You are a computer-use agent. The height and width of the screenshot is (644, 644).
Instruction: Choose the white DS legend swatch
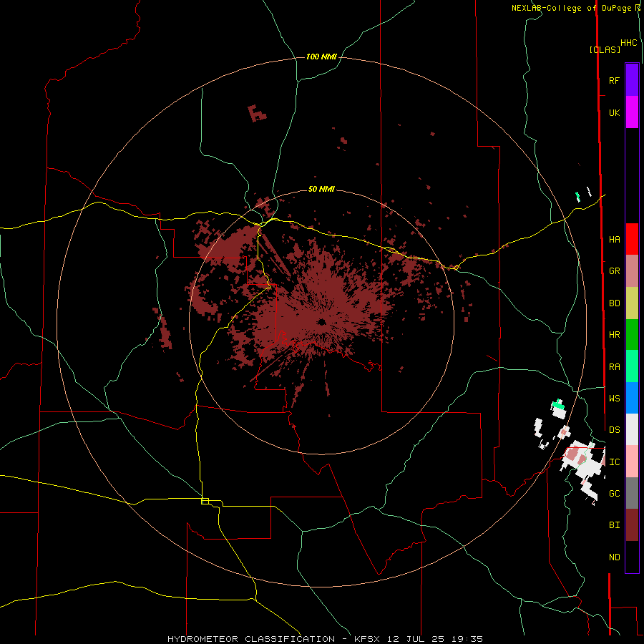point(632,429)
